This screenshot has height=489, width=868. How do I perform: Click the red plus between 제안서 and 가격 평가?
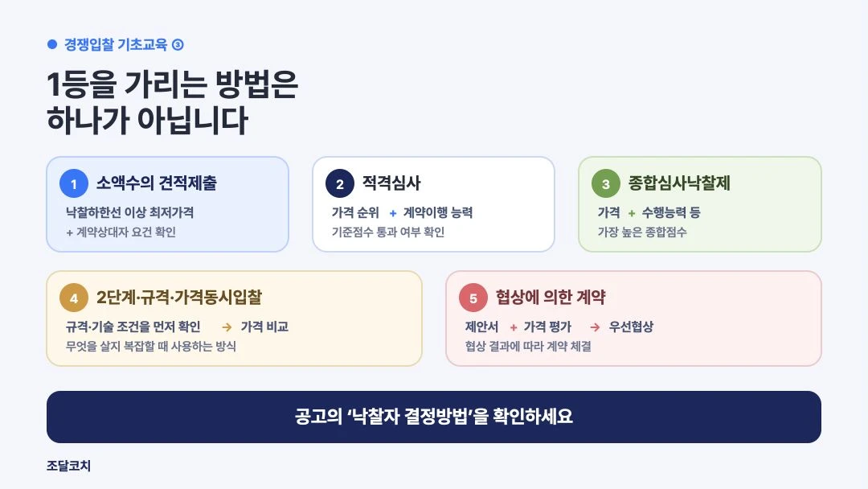pyautogui.click(x=513, y=328)
